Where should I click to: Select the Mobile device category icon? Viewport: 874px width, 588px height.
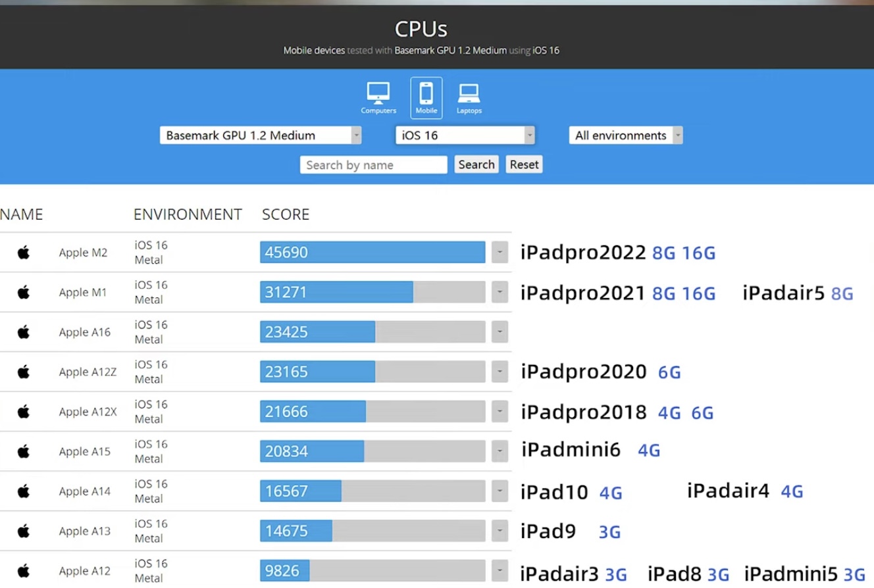pos(426,98)
